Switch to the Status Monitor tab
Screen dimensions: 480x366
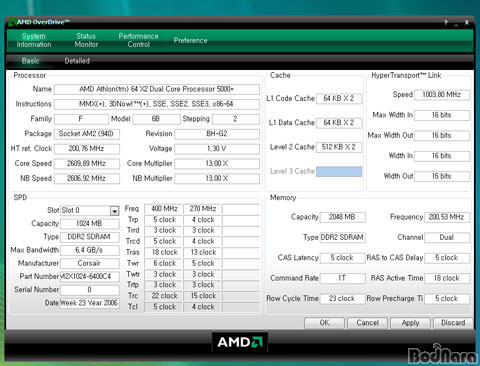[86, 40]
